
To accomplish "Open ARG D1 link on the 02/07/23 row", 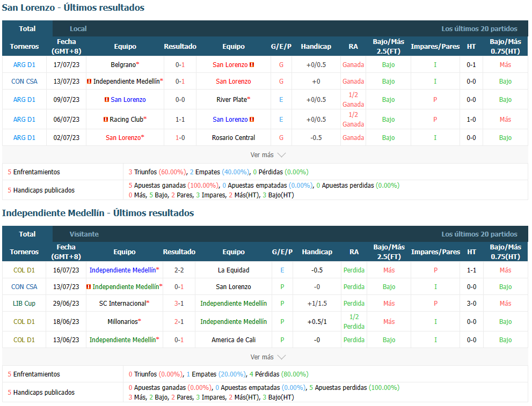I will [x=24, y=138].
